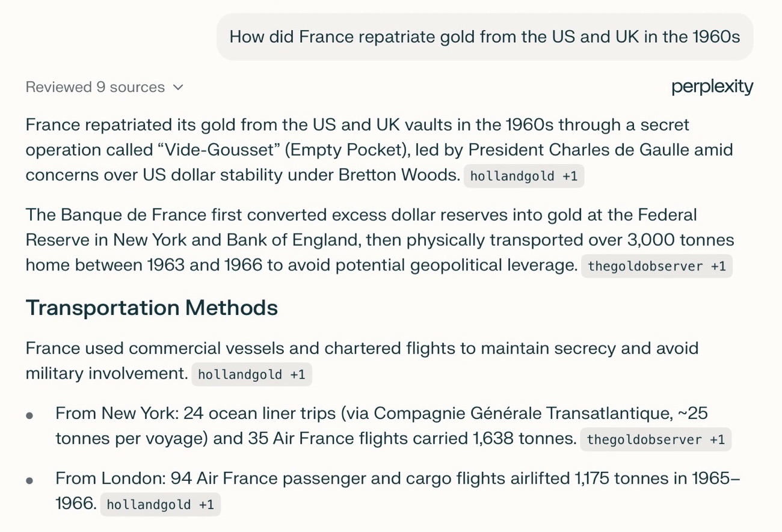Viewport: 782px width, 532px height.
Task: Expand the Reviewed 9 sources chevron
Action: [178, 87]
